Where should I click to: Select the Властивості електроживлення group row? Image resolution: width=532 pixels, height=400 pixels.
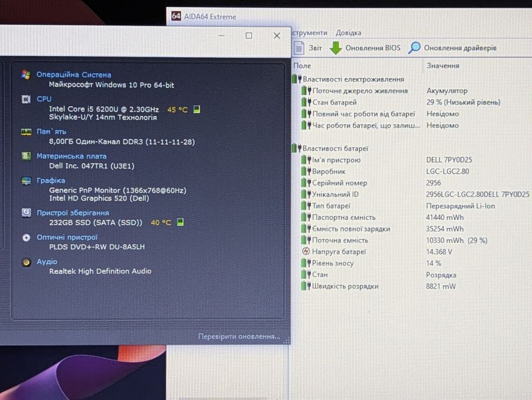pyautogui.click(x=348, y=79)
